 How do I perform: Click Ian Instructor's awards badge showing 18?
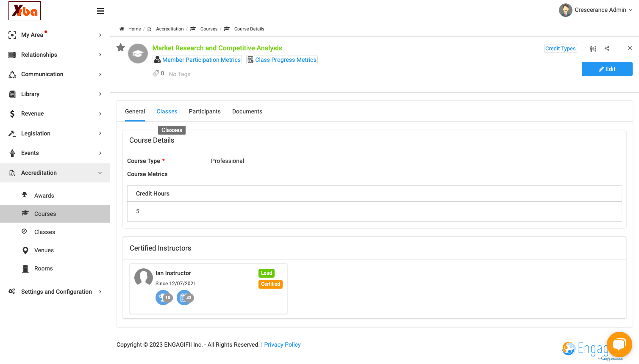pos(164,298)
